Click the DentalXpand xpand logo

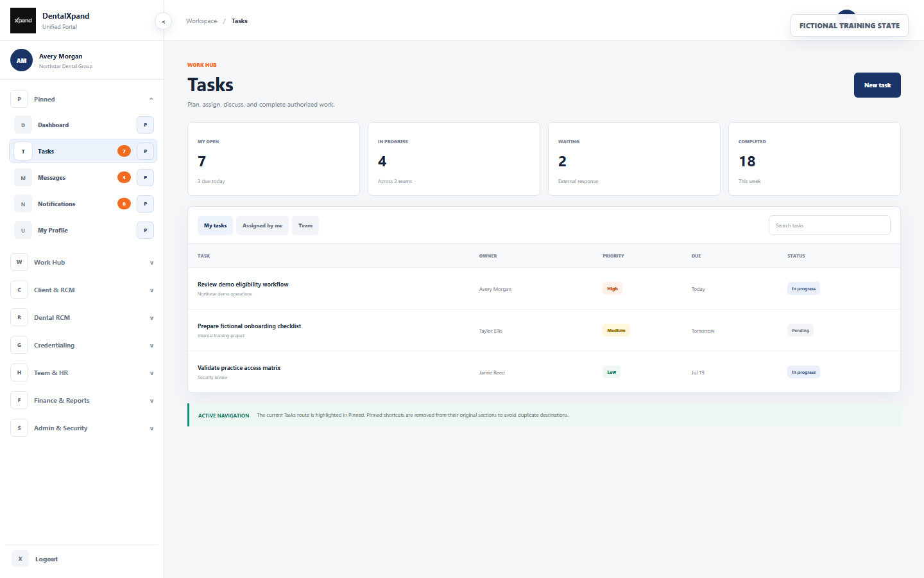coord(23,21)
